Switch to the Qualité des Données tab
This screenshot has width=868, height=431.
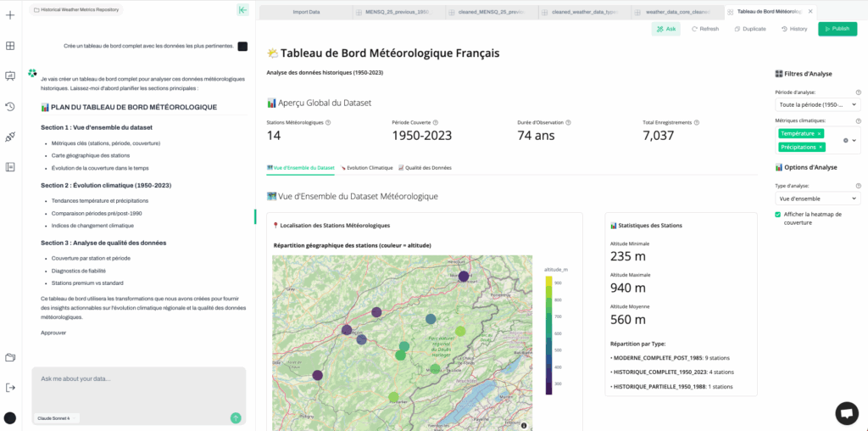tap(426, 168)
